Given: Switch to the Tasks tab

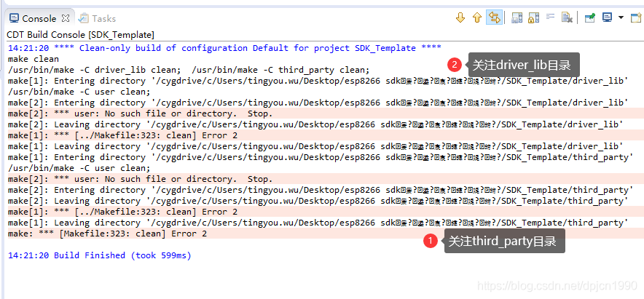Looking at the screenshot, I should (x=98, y=18).
